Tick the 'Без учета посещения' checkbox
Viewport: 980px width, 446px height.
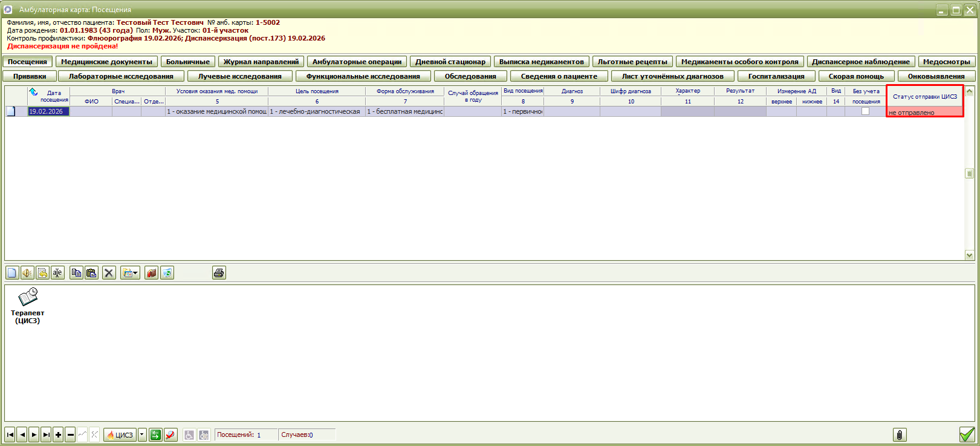(865, 111)
